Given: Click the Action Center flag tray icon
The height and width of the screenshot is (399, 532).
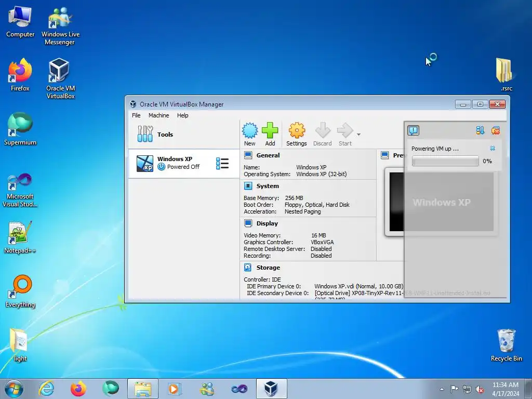Looking at the screenshot, I should pos(454,389).
